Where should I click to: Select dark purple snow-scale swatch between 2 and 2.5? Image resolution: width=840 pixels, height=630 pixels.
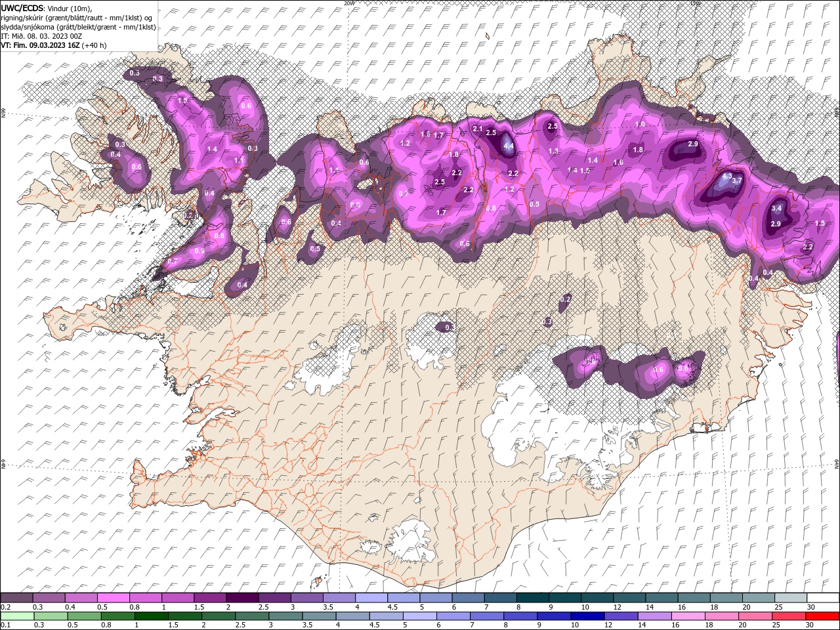[242, 598]
